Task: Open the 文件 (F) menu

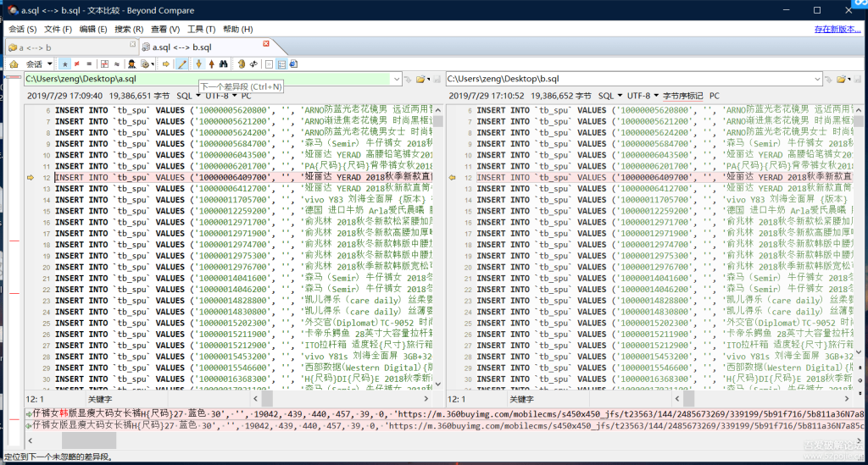Action: (x=58, y=29)
